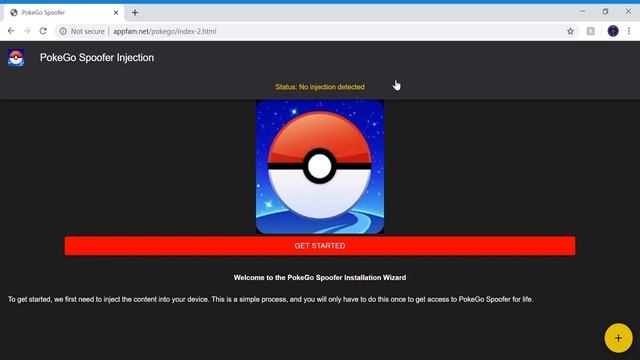This screenshot has width=640, height=360.
Task: Click the Pokeball logo in page header
Action: pyautogui.click(x=16, y=58)
